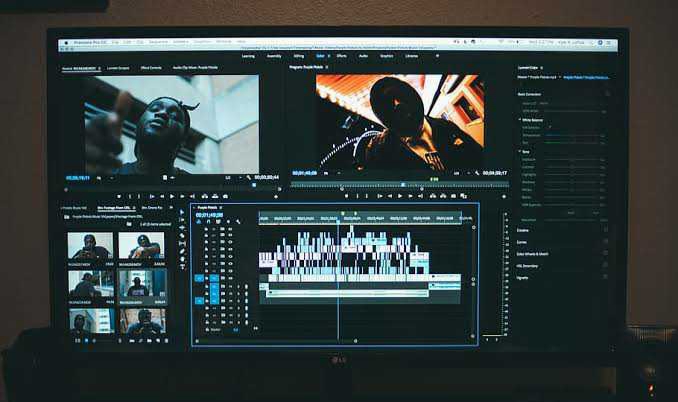
Task: Play the Source monitor clip
Action: pos(172,196)
